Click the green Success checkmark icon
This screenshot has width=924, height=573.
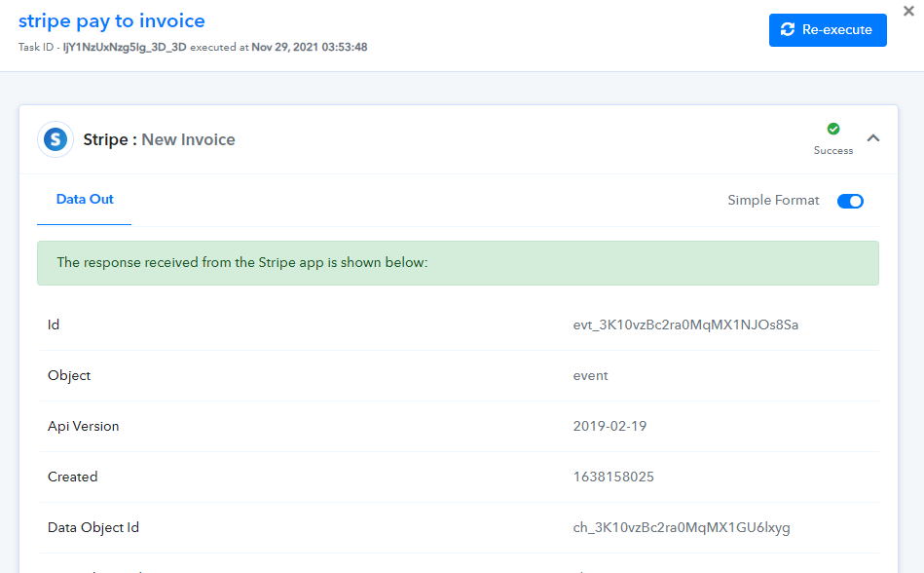tap(833, 129)
